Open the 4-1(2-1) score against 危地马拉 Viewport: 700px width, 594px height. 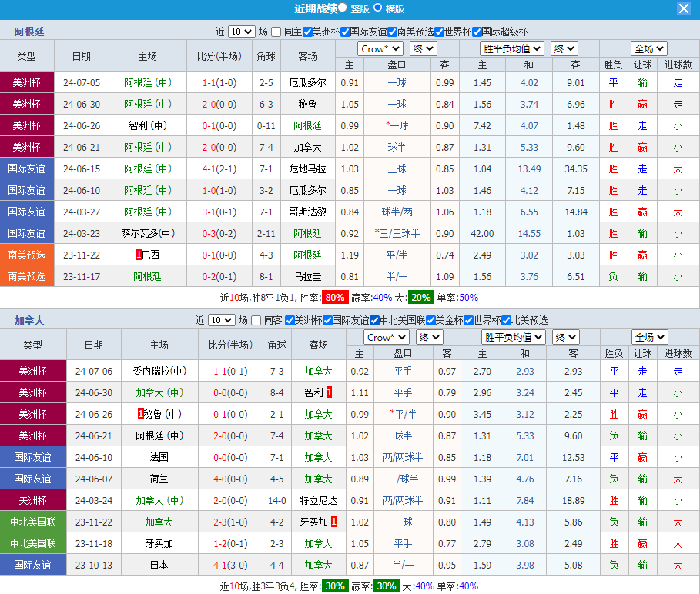219,169
